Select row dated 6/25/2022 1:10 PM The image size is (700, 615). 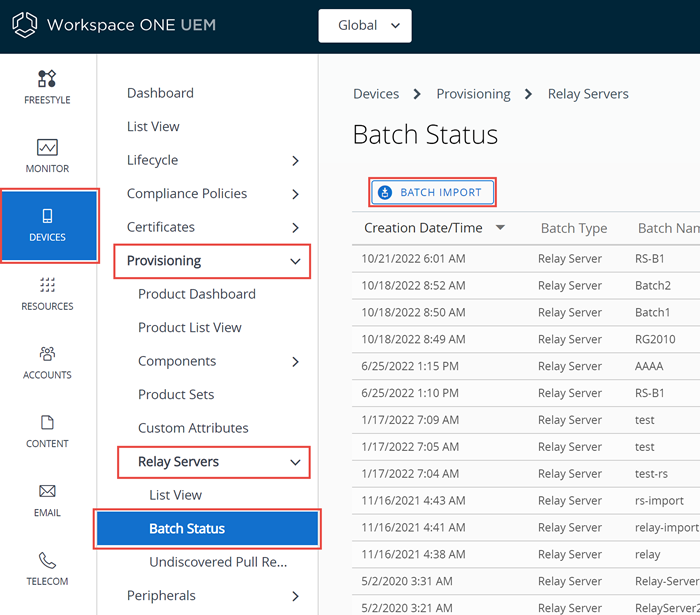click(526, 393)
